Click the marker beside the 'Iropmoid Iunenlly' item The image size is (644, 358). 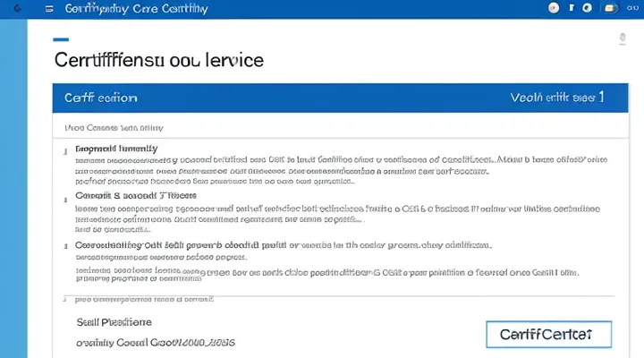[x=67, y=149]
